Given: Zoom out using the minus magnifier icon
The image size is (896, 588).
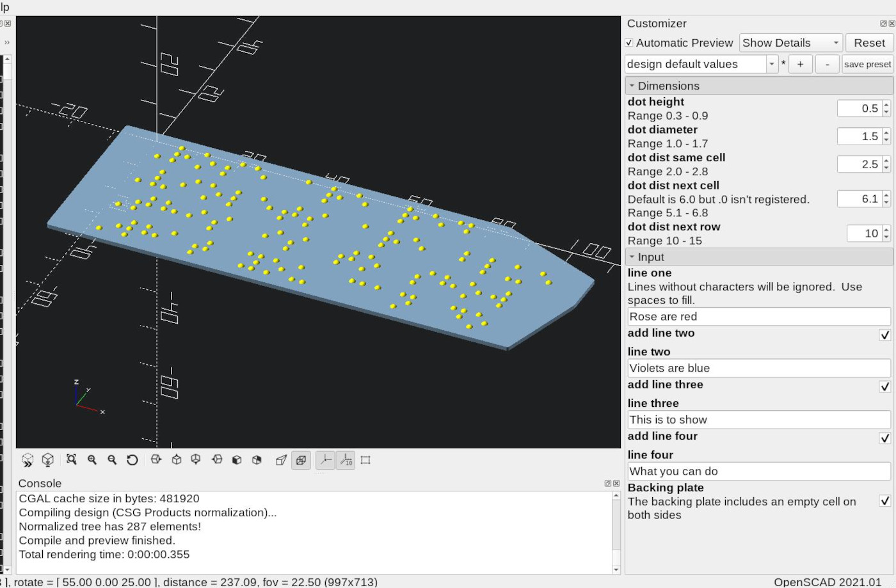Looking at the screenshot, I should (x=112, y=460).
